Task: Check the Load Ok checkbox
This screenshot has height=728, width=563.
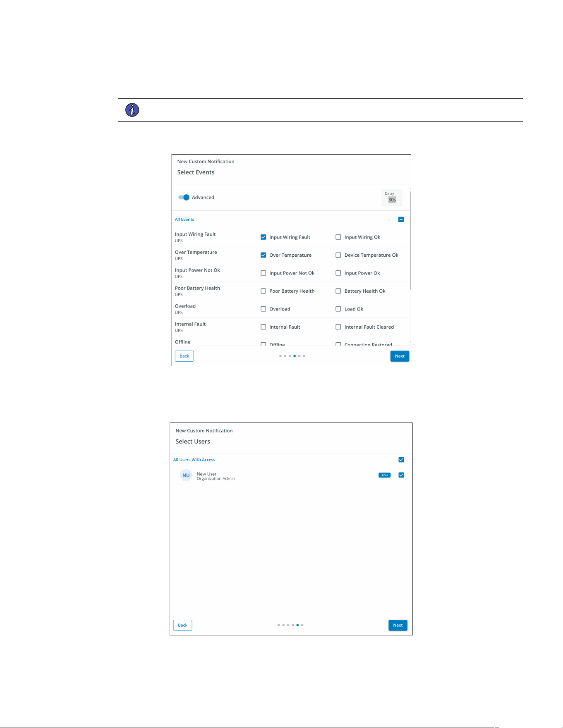Action: click(x=338, y=309)
